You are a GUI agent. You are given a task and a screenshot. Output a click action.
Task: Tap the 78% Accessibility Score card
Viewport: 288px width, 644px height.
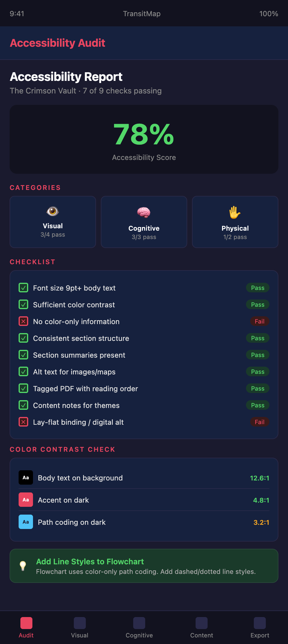click(144, 139)
